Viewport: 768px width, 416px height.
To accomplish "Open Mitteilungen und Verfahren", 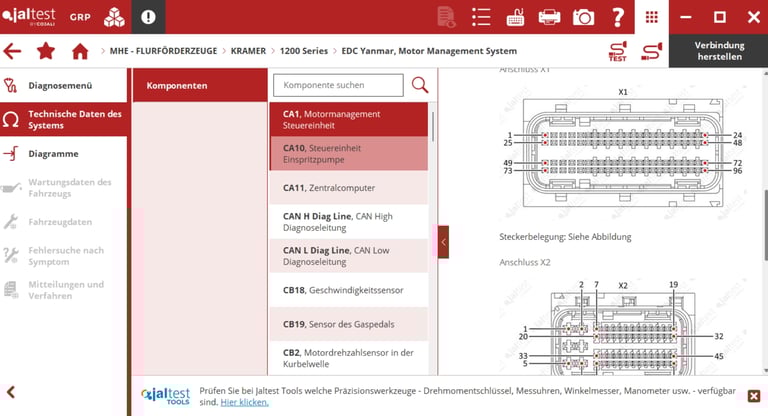I will 64,290.
